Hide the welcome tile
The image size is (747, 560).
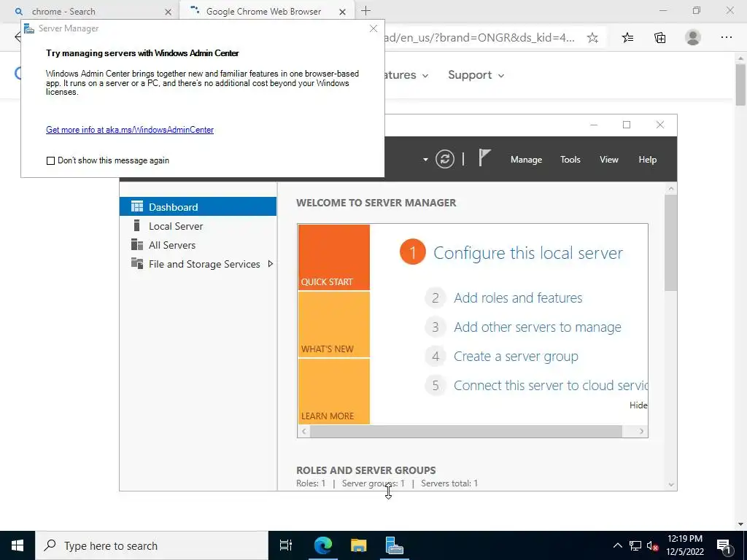(638, 405)
